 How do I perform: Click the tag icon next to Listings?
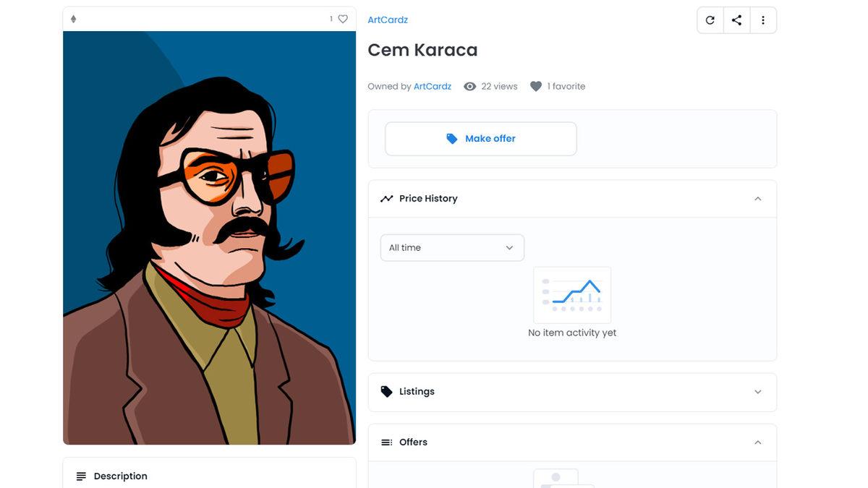386,392
